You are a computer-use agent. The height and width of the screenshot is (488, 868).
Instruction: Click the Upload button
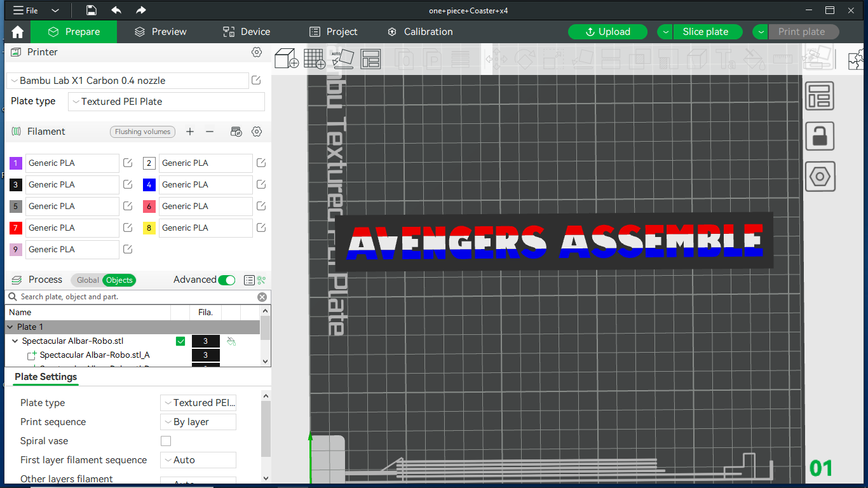point(607,32)
